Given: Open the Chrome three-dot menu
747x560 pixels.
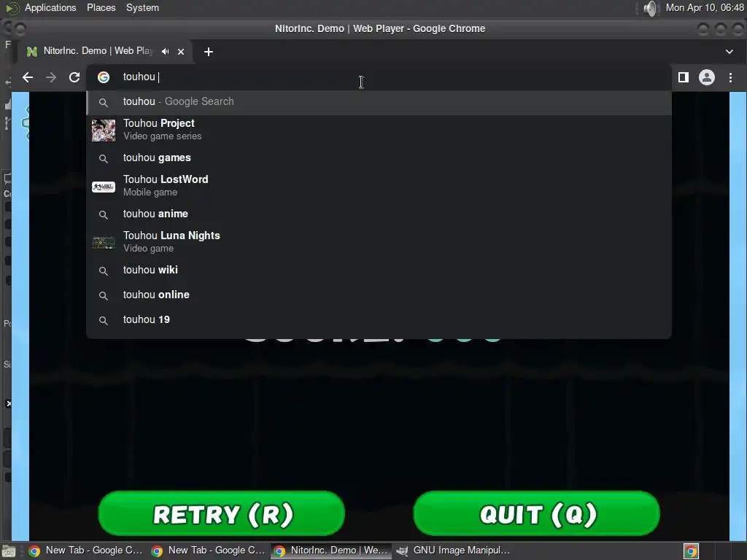Looking at the screenshot, I should (730, 77).
